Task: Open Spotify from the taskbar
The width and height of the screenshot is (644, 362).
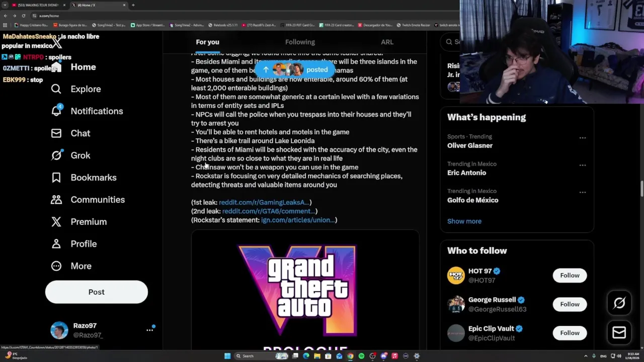Action: [361, 356]
